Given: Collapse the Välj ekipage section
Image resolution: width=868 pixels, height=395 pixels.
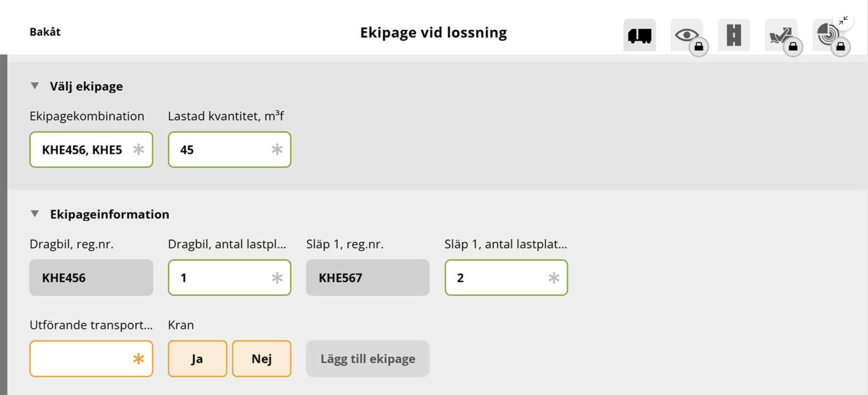Looking at the screenshot, I should tap(35, 86).
